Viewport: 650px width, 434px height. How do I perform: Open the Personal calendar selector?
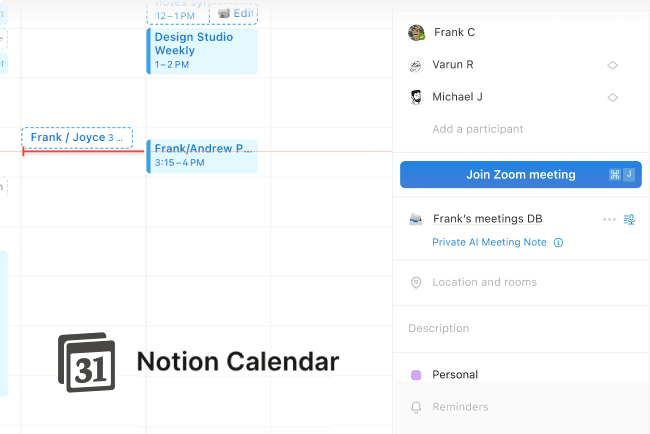click(455, 375)
